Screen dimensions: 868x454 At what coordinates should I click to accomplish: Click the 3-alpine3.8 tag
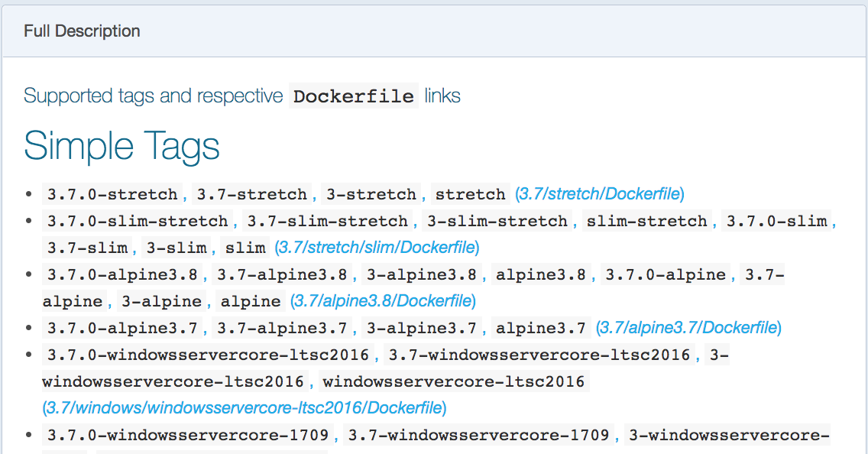click(x=421, y=274)
